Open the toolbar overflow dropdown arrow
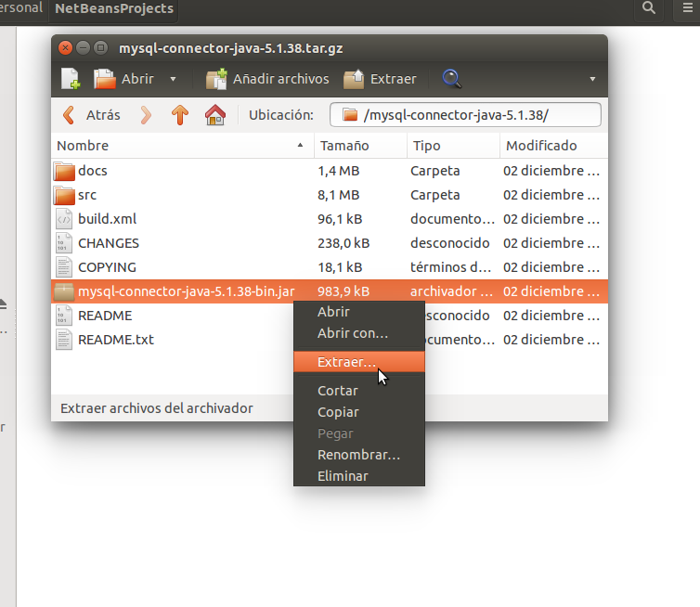700x607 pixels. pyautogui.click(x=592, y=80)
